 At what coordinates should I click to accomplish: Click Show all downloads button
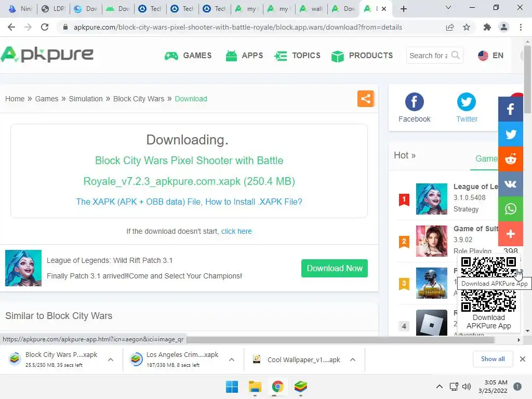click(493, 359)
